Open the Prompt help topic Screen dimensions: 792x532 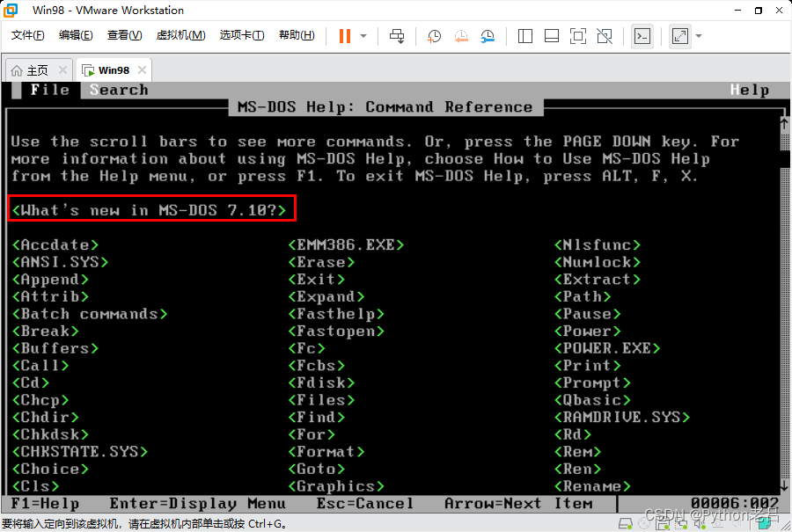(x=592, y=383)
